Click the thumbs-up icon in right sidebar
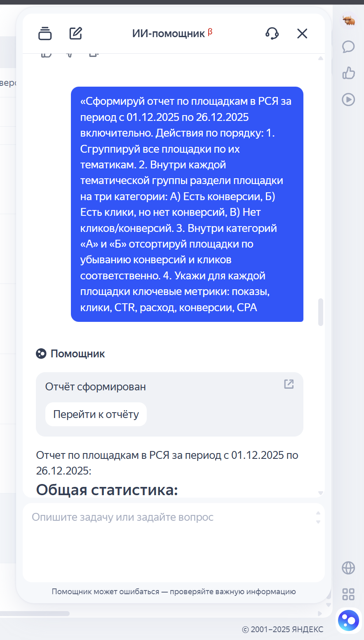Screen dimensions: 364x640 pyautogui.click(x=348, y=73)
